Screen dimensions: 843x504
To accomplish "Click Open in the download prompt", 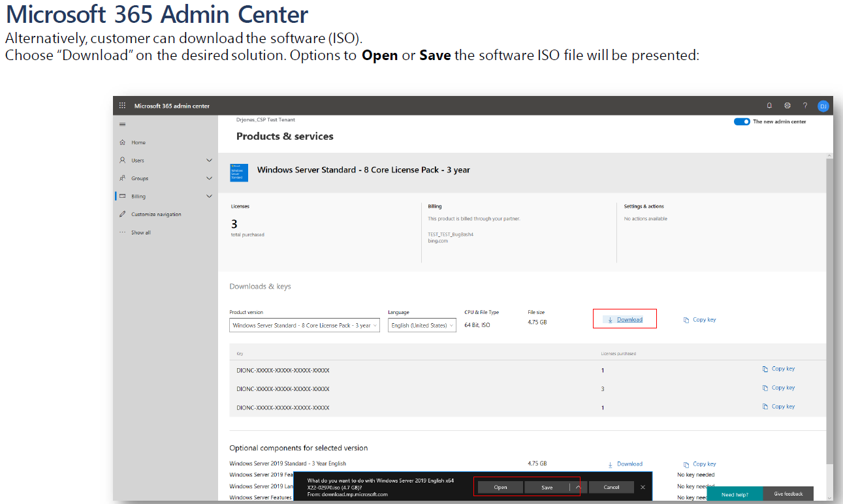I will coord(500,487).
